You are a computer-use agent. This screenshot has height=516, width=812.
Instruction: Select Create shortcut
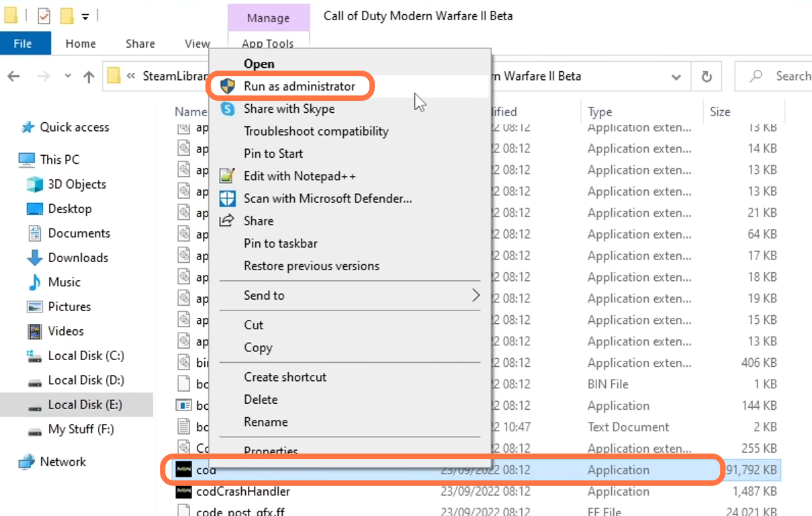pos(285,377)
